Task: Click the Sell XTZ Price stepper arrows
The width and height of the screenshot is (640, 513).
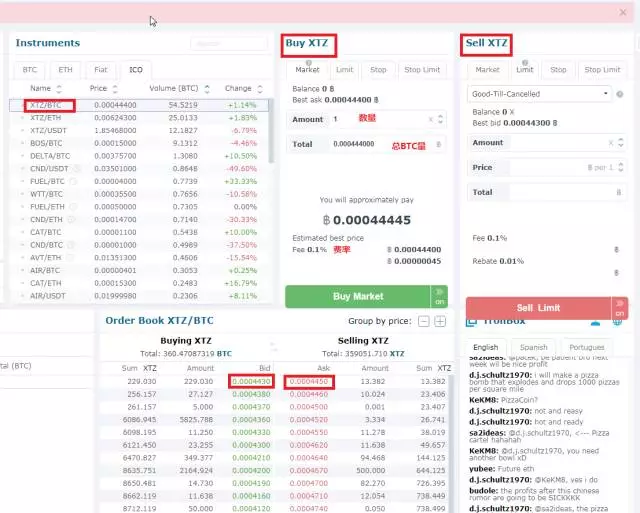Action: 621,167
